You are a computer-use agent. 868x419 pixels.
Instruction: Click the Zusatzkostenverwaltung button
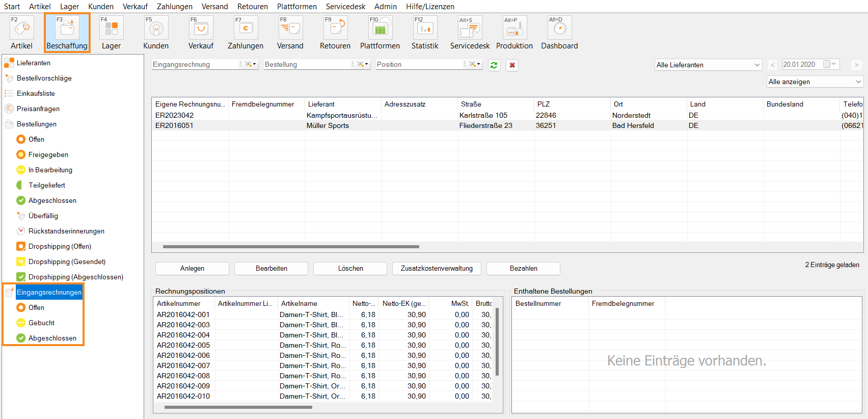point(437,269)
